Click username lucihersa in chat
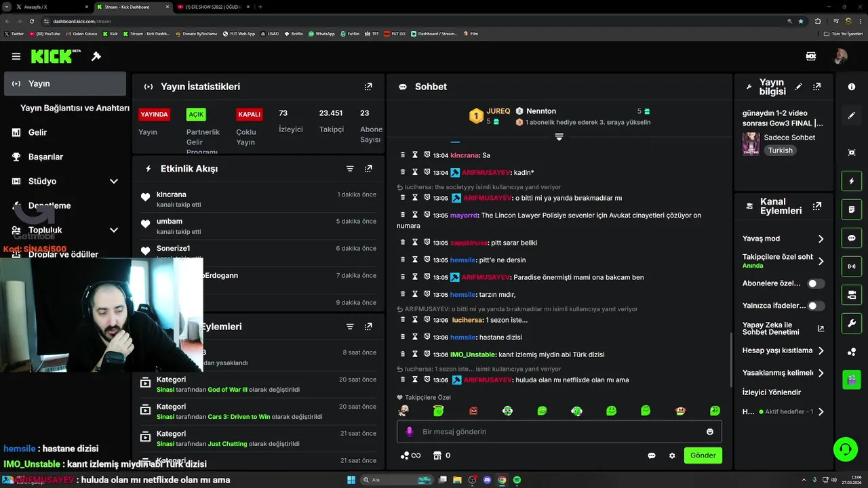The width and height of the screenshot is (868, 488). tap(467, 320)
